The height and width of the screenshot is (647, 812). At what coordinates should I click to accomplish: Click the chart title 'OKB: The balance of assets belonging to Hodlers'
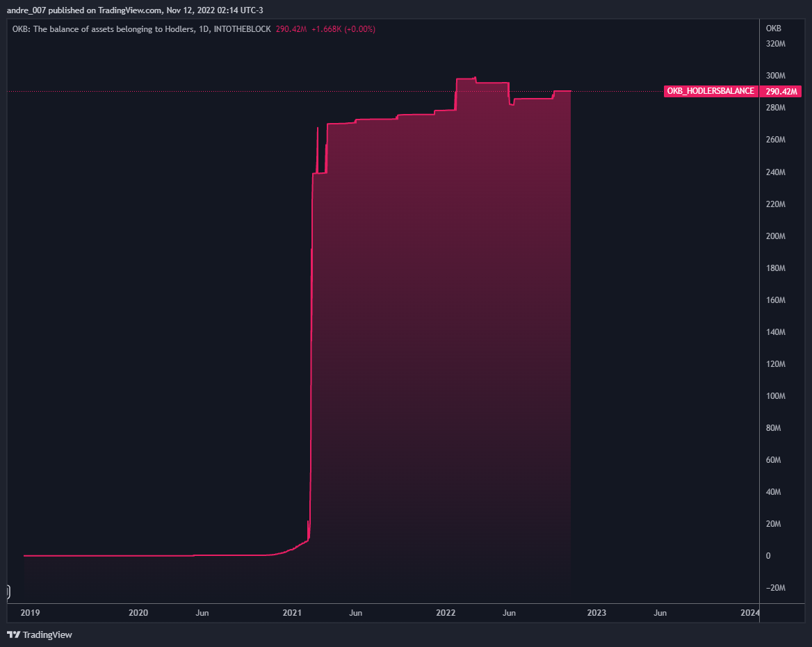point(103,29)
